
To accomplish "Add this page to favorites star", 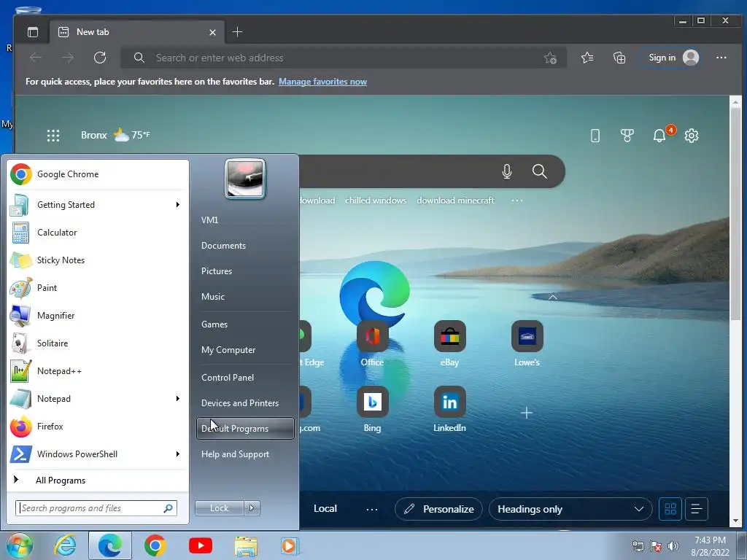I will coord(550,58).
